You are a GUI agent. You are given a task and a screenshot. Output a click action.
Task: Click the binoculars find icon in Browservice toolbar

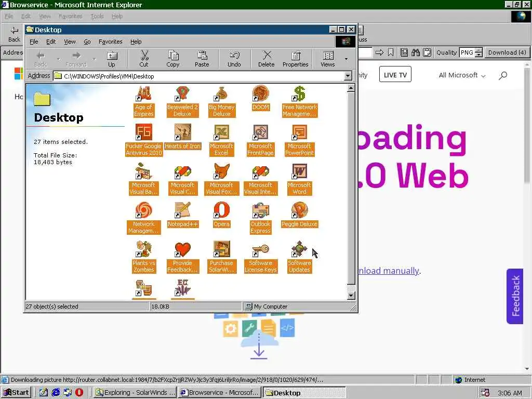pyautogui.click(x=415, y=52)
